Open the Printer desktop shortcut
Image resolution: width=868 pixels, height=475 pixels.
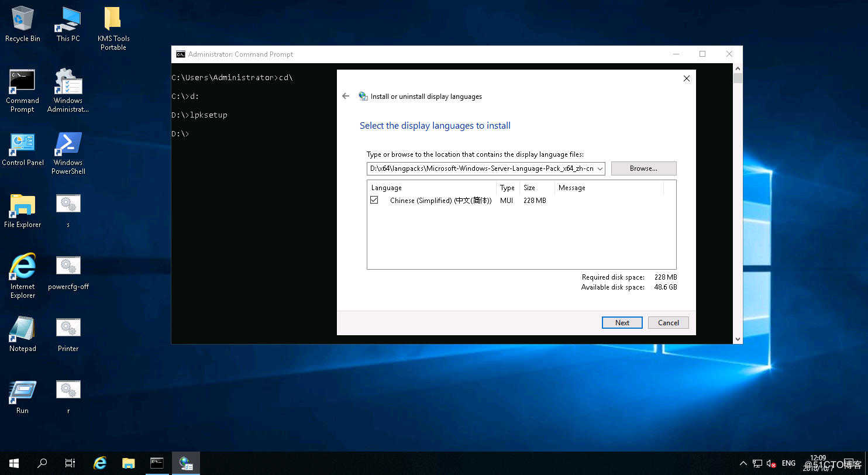[x=68, y=333]
